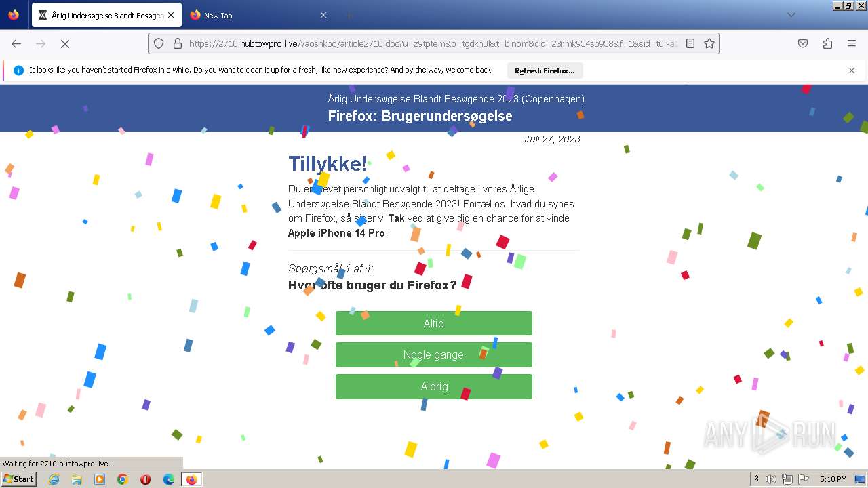View site security padlock info
868x488 pixels.
[178, 43]
